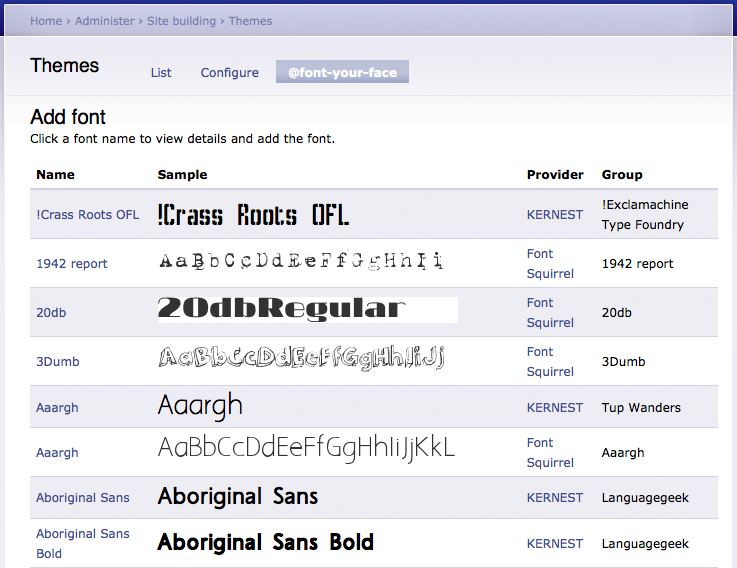Viewport: 737px width, 568px height.
Task: Open the !Crass Roots OFL font name link
Action: (88, 215)
